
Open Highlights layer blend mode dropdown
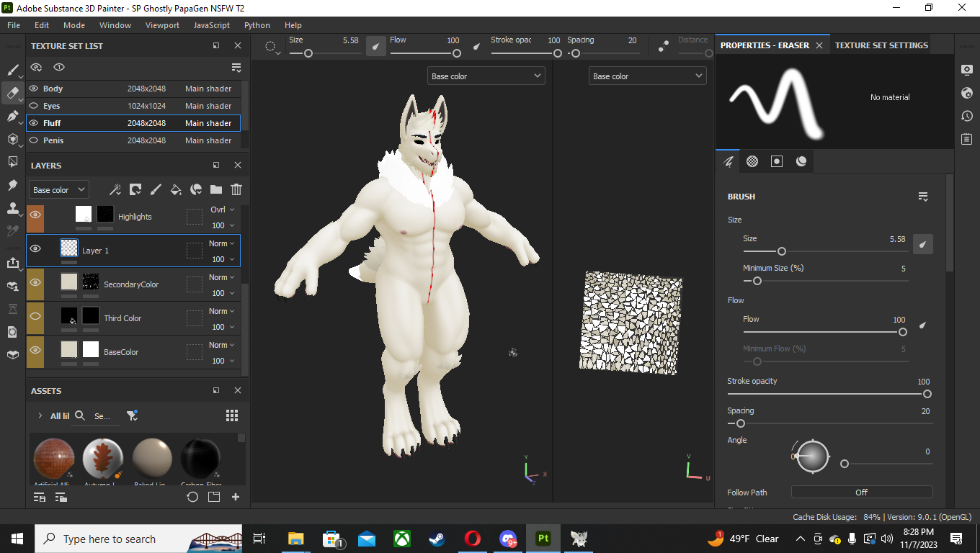(x=222, y=210)
